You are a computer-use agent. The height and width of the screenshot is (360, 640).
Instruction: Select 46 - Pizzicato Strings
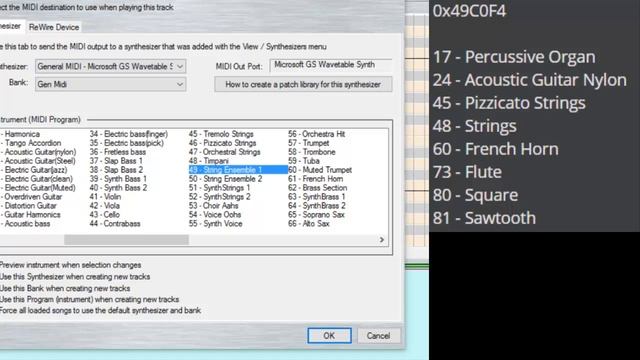coord(222,143)
